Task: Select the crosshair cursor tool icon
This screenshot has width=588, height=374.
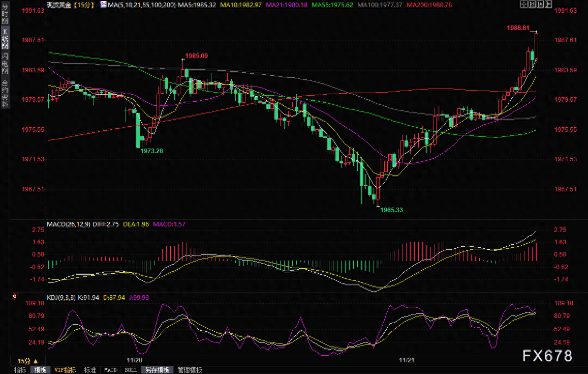Action: tap(524, 4)
